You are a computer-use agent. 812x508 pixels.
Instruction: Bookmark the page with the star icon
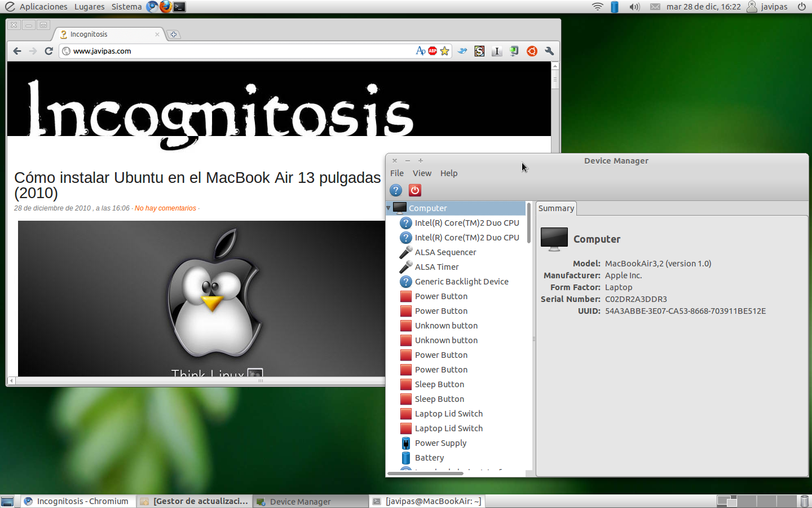coord(445,51)
